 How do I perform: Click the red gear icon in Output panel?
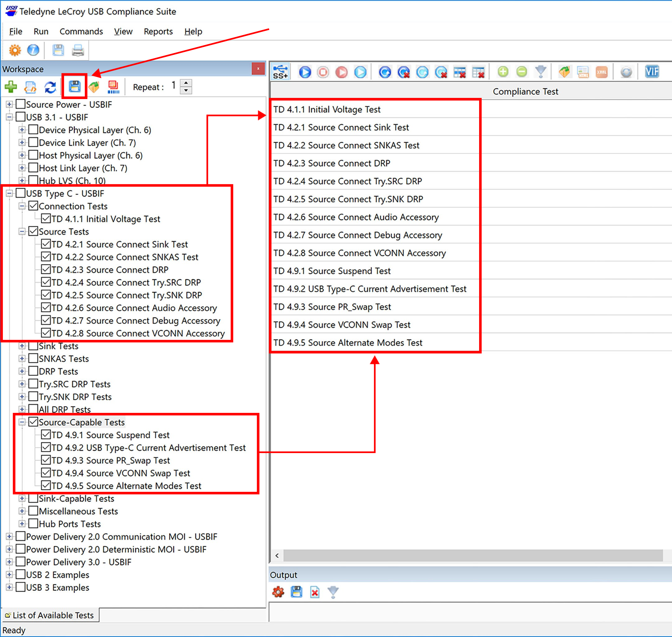click(x=278, y=592)
